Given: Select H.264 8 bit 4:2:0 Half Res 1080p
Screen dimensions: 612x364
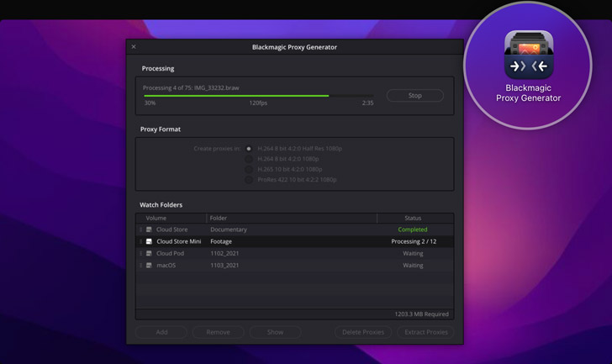Looking at the screenshot, I should pos(249,149).
